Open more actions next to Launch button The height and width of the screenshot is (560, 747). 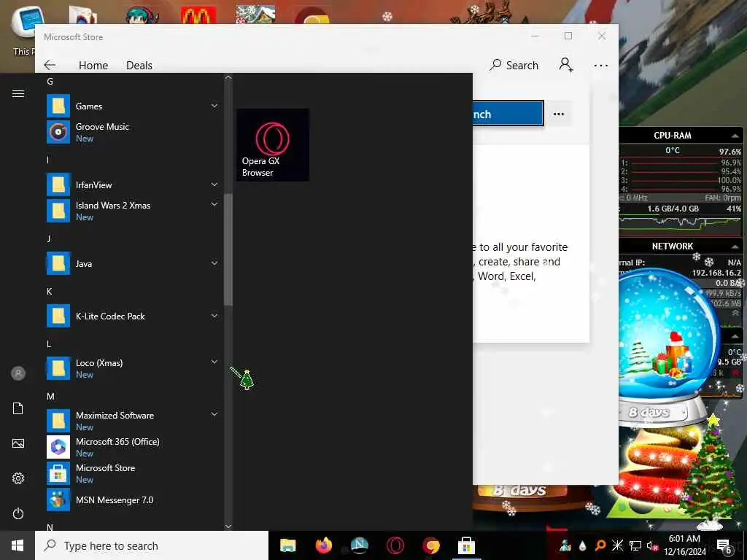[x=558, y=114]
